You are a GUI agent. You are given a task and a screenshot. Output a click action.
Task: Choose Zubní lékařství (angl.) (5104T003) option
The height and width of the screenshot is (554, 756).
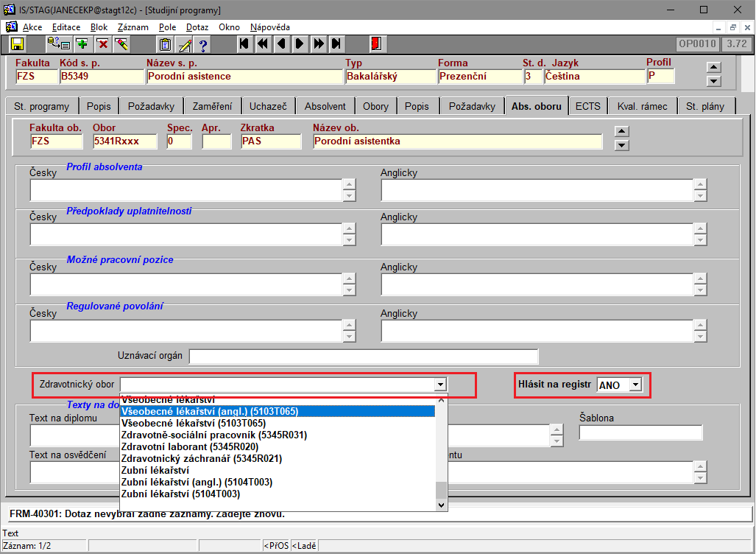[x=278, y=482]
